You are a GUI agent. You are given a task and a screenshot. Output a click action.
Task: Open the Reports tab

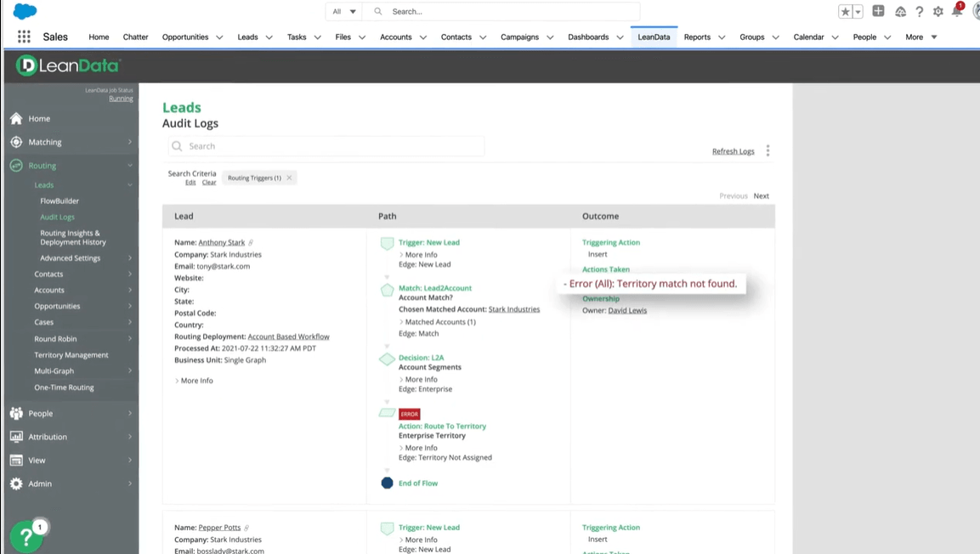(697, 37)
